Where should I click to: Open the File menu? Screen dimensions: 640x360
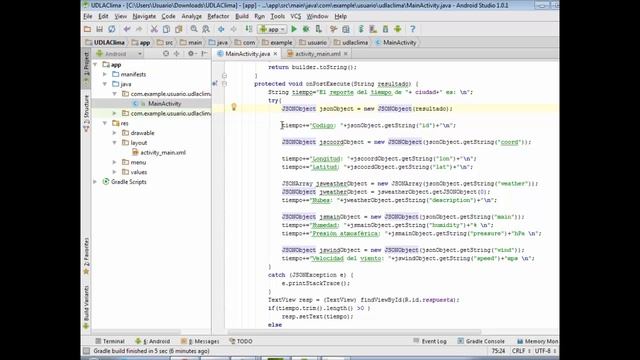pyautogui.click(x=88, y=16)
